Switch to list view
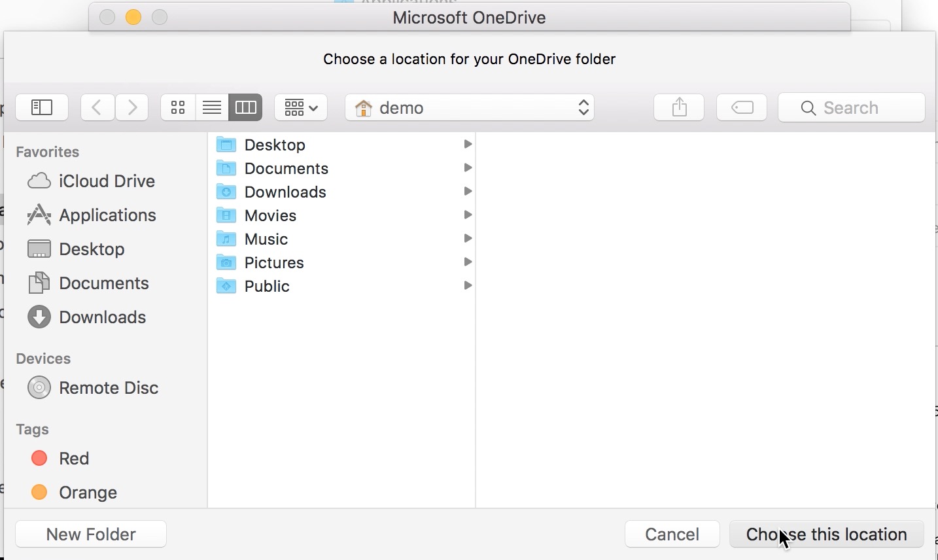This screenshot has width=938, height=560. coord(212,107)
